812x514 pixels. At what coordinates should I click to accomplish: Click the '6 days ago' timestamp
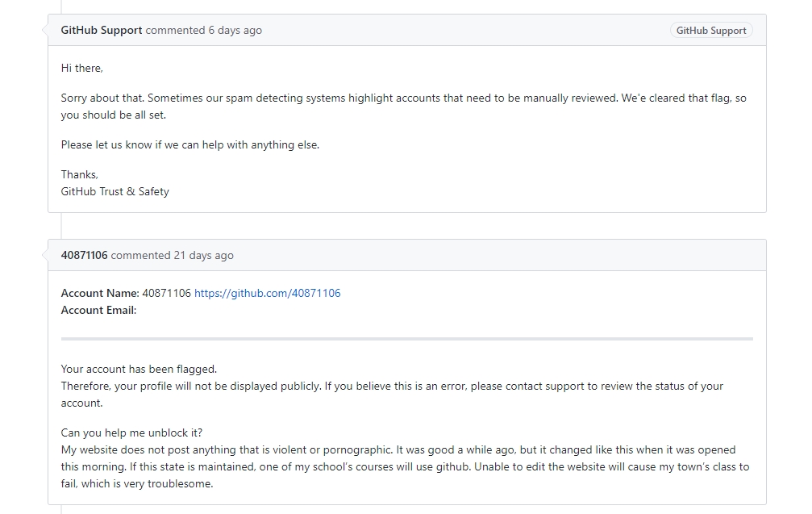click(235, 30)
